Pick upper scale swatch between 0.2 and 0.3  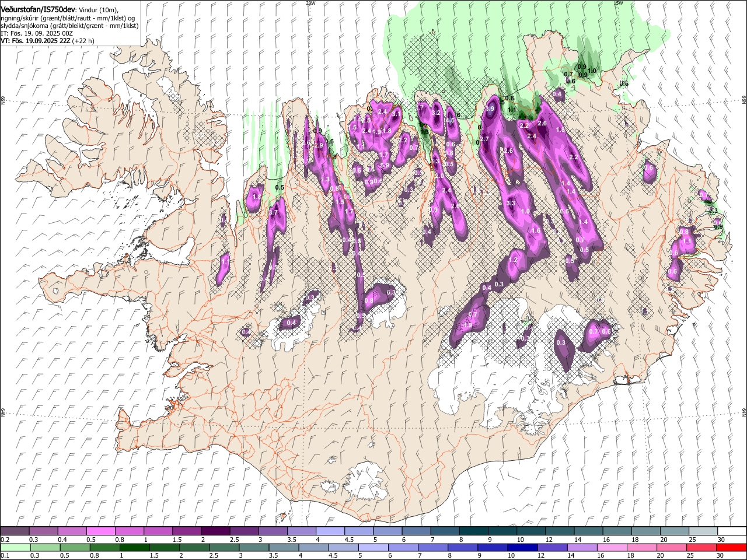(x=15, y=531)
